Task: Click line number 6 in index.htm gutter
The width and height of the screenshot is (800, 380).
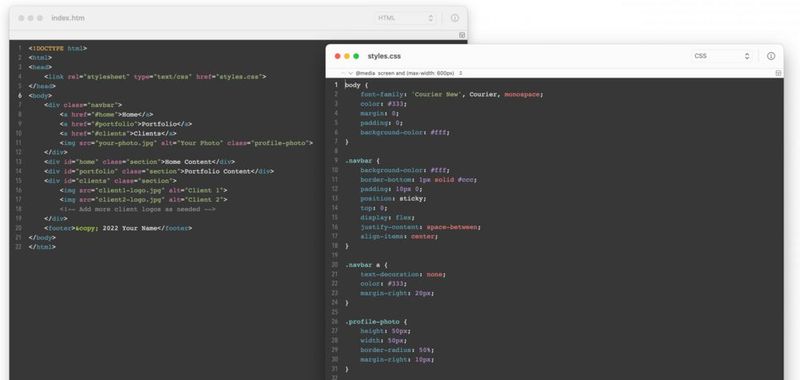Action: (x=19, y=95)
